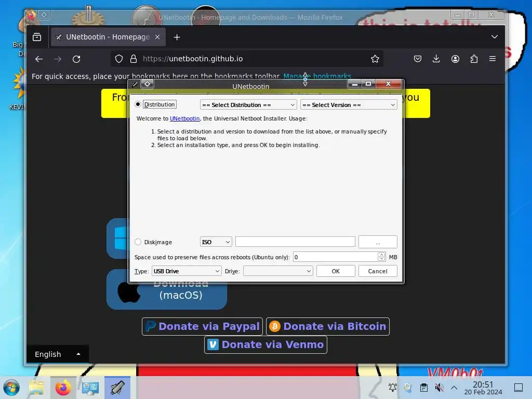The height and width of the screenshot is (399, 532).
Task: Click the UNetbootin taskbar icon
Action: point(117,388)
